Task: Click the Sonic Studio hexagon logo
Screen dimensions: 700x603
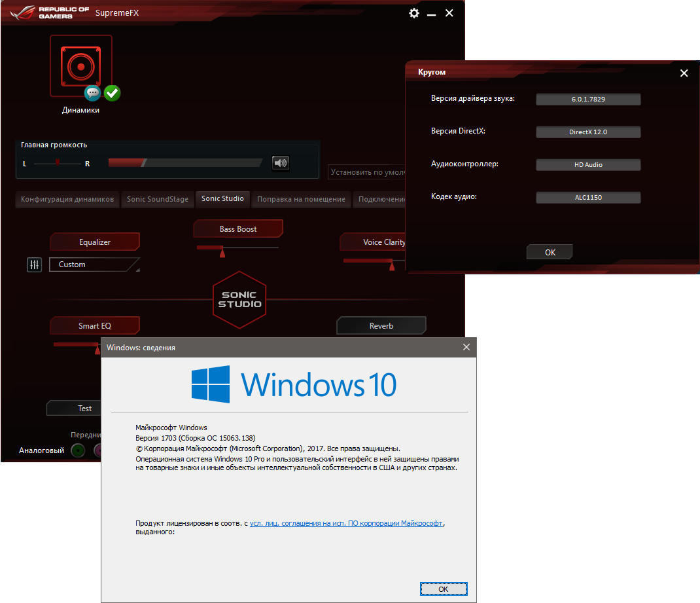Action: 239,300
